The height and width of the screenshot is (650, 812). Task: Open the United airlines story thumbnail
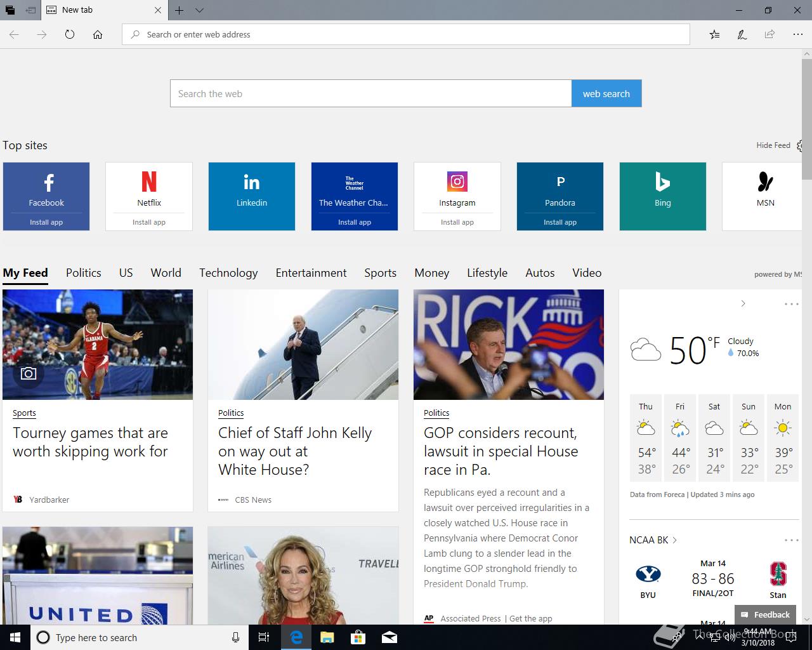point(98,576)
